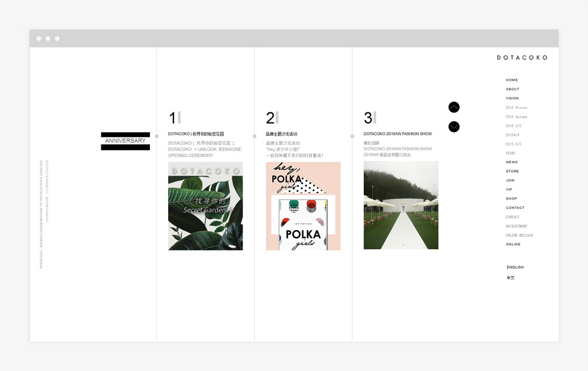This screenshot has width=588, height=371.
Task: Open the ABOUT menu item
Action: (x=512, y=89)
